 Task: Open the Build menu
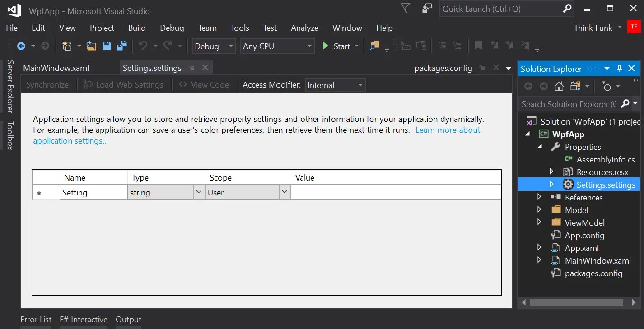137,28
